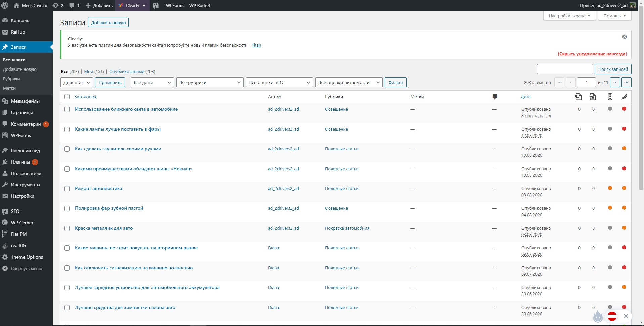Viewport: 644px width, 326px height.
Task: Click the posts search input field
Action: pos(565,69)
